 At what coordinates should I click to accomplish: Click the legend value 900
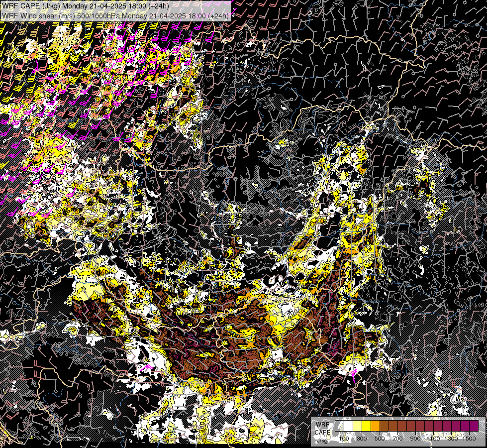tap(415, 439)
